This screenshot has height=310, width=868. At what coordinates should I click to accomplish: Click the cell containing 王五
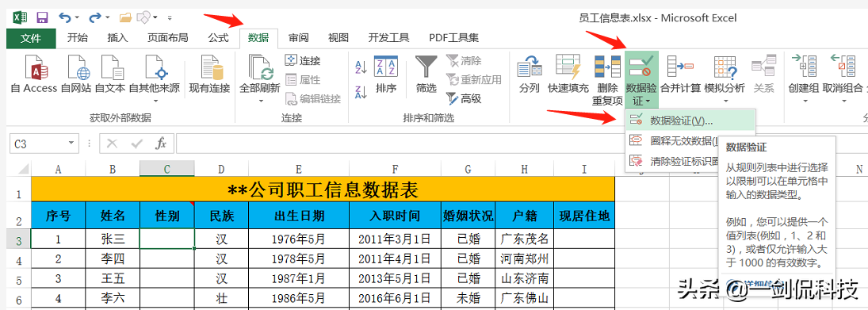113,277
